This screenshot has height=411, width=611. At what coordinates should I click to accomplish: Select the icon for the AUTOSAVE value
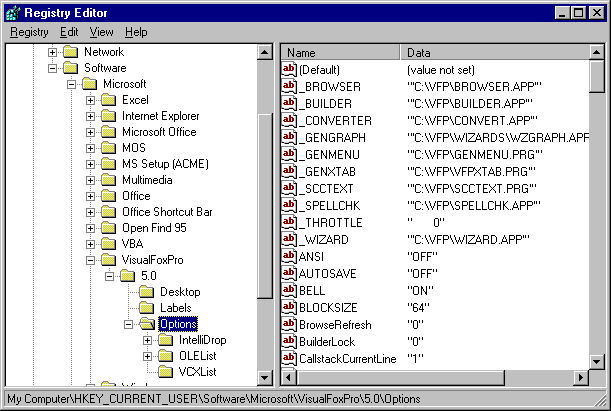290,274
